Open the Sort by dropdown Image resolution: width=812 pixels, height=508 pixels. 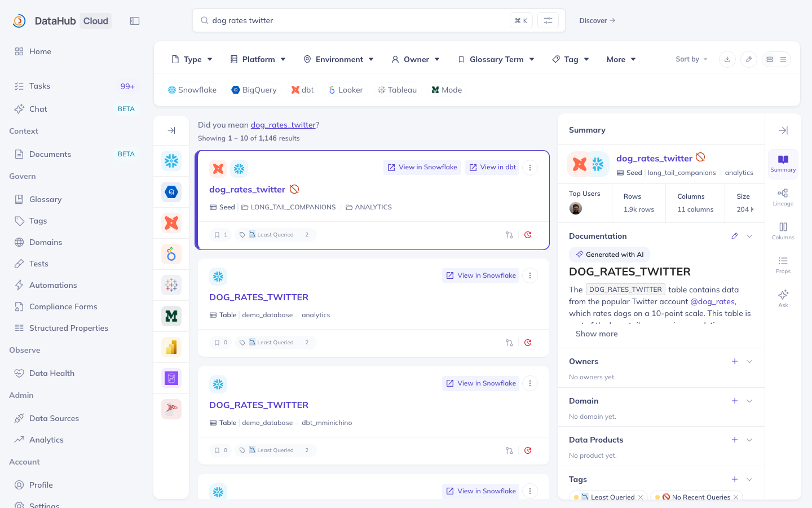[x=691, y=59]
